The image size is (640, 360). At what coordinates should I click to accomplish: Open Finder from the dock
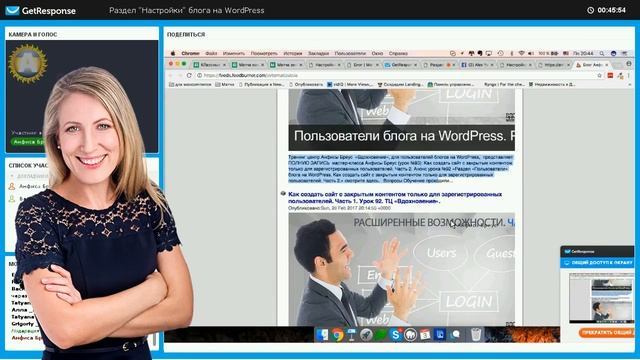pos(322,335)
